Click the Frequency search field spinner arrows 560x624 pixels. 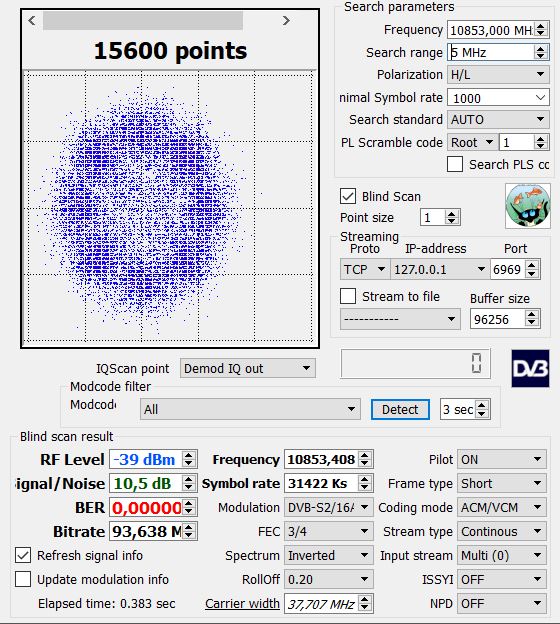540,30
